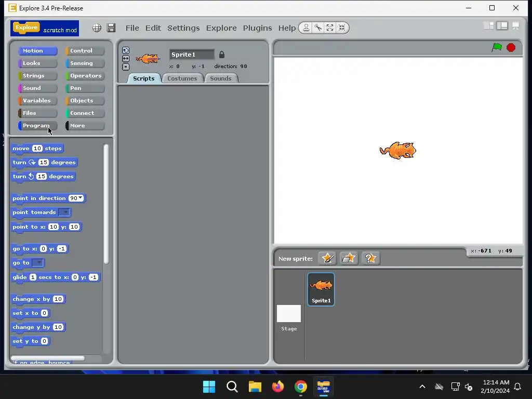Click the red stop sign button
The height and width of the screenshot is (399, 532).
click(x=511, y=47)
